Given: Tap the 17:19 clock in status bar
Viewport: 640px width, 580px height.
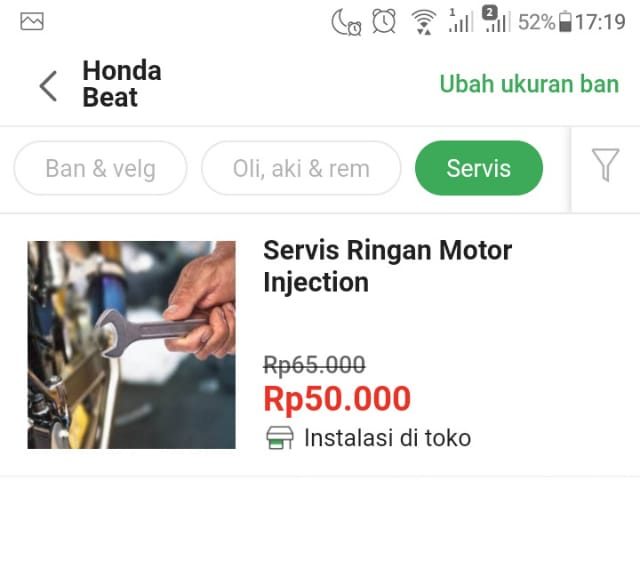Looking at the screenshot, I should click(x=600, y=22).
